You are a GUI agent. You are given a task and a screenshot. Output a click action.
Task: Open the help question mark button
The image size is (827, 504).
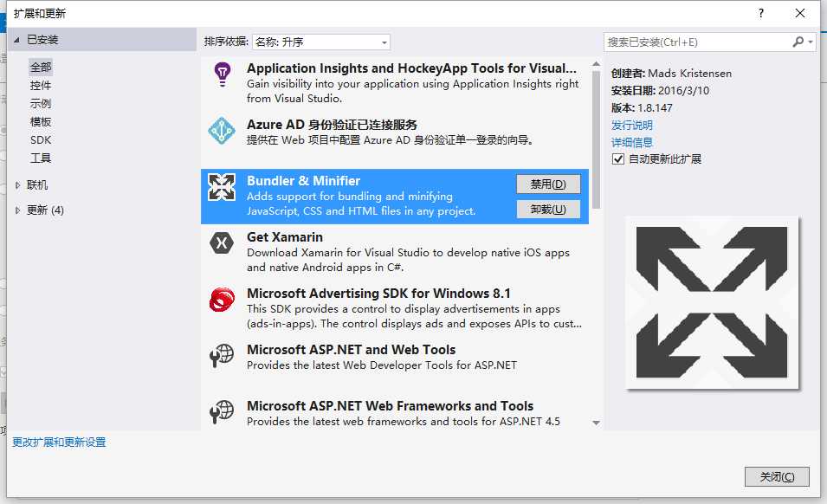pos(760,13)
